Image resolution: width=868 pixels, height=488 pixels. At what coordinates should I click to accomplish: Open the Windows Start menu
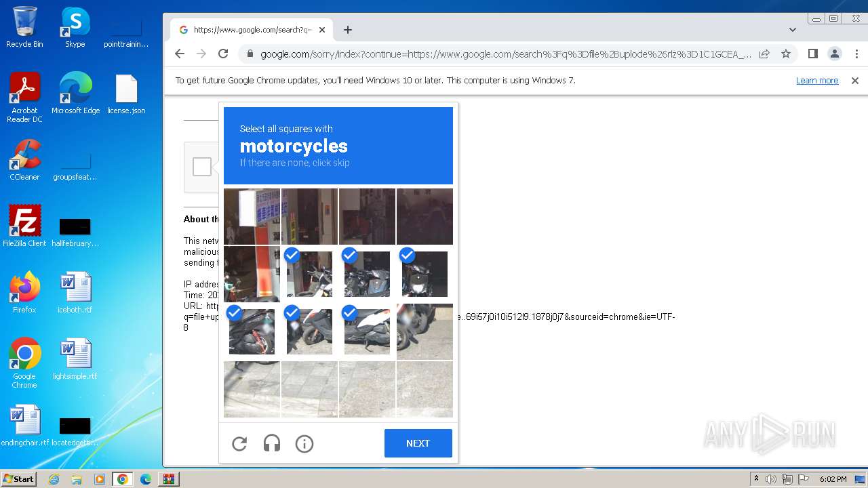coord(18,479)
